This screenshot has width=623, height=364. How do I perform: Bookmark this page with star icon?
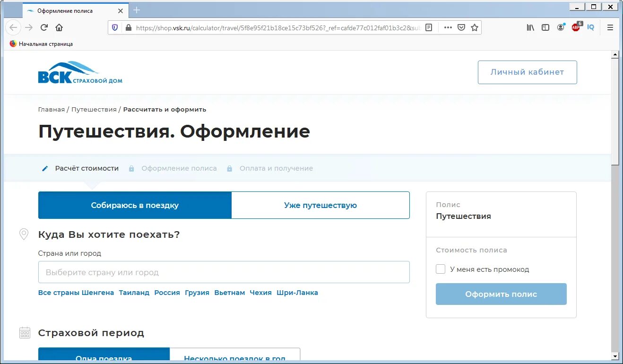tap(475, 27)
